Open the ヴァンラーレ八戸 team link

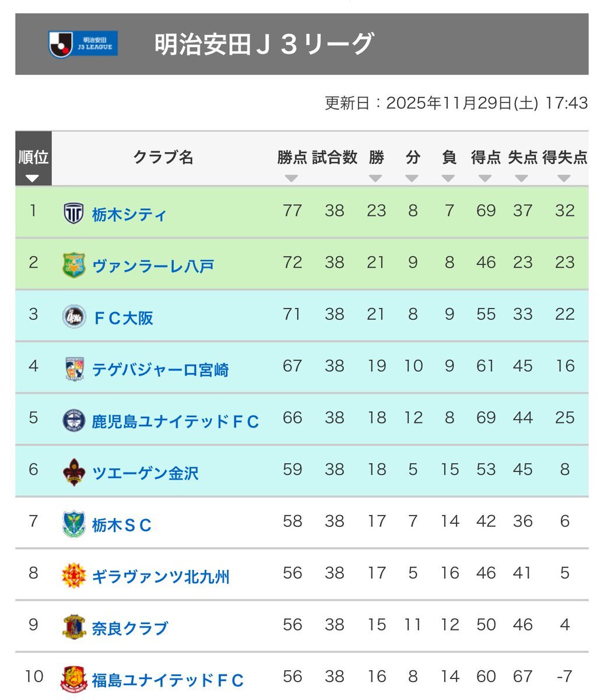point(153,266)
